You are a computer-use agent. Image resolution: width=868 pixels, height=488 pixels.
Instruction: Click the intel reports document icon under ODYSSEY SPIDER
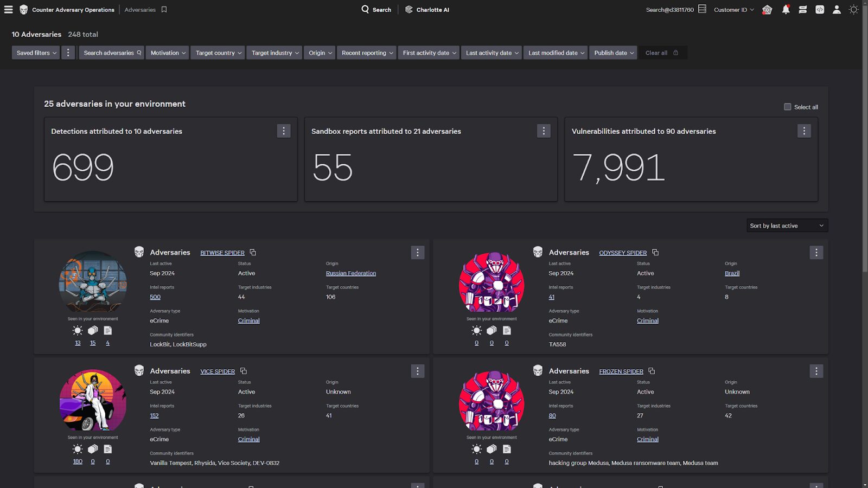coord(507,330)
